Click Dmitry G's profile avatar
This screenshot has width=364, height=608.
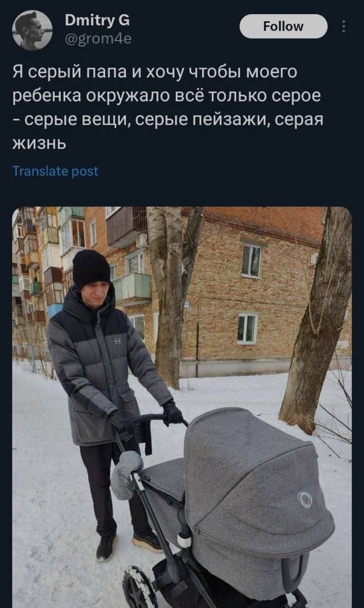pos(32,30)
